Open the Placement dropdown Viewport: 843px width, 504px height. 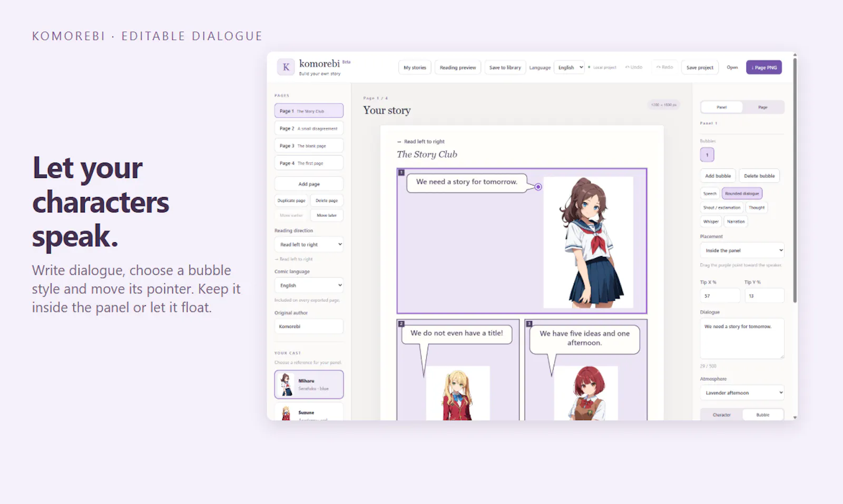742,250
